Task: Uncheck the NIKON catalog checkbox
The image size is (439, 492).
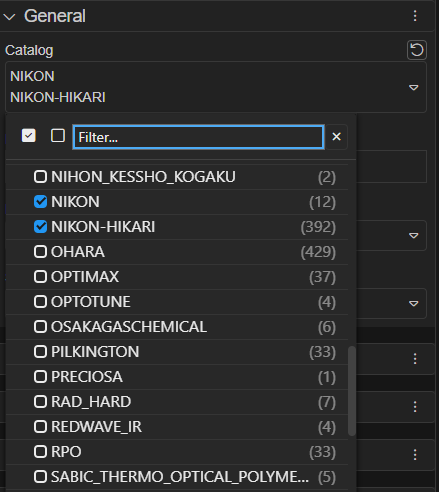Action: (40, 202)
